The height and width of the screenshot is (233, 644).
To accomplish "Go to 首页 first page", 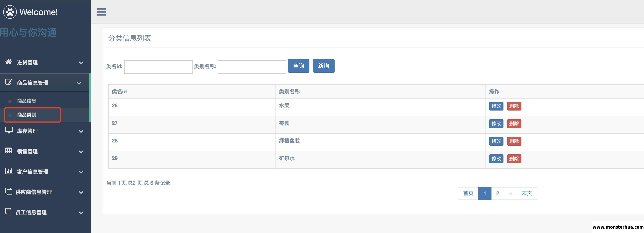I will click(x=468, y=194).
